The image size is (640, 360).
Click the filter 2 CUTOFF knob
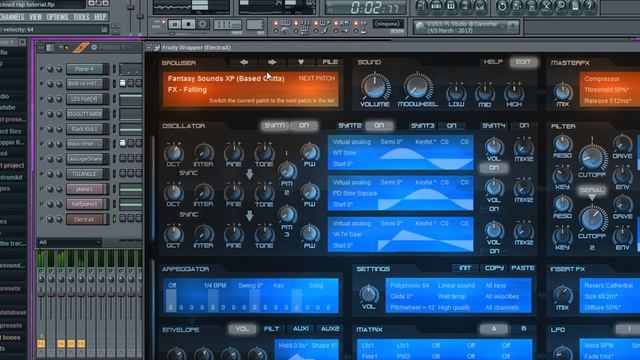click(592, 220)
